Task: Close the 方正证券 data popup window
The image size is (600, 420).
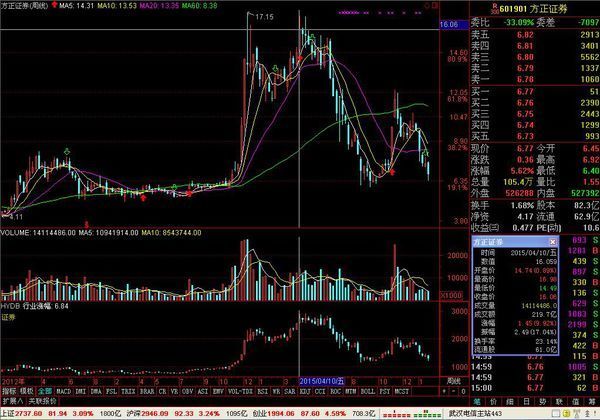Action: pos(551,242)
